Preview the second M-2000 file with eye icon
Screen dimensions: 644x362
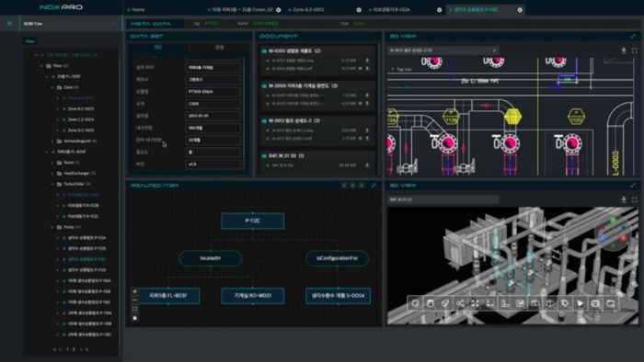coord(361,103)
